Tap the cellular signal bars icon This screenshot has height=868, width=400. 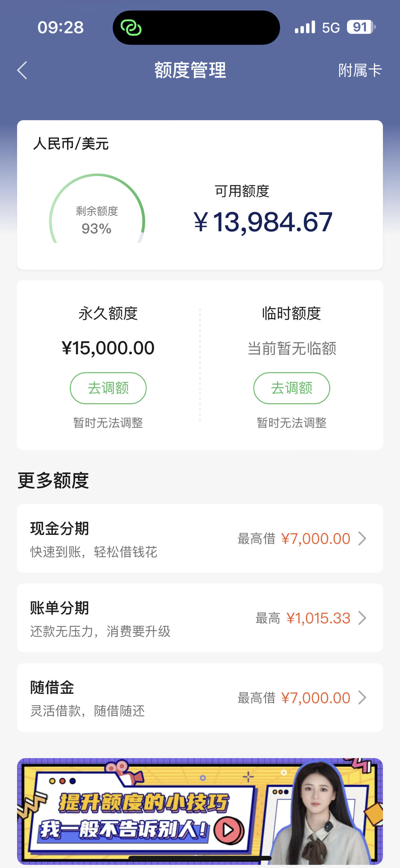[305, 27]
